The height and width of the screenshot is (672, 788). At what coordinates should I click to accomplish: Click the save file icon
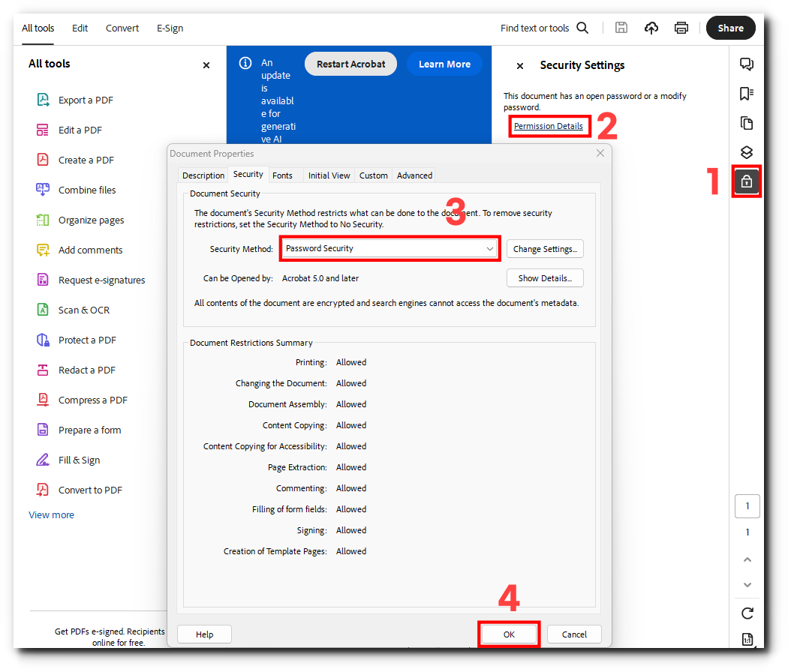621,28
